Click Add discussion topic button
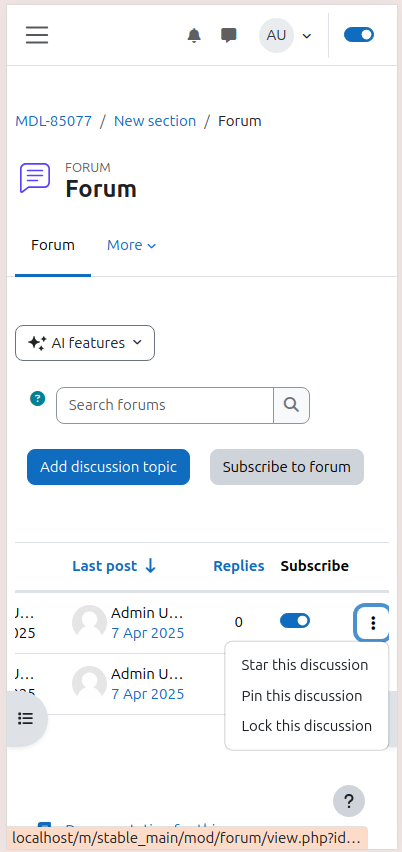 (109, 467)
